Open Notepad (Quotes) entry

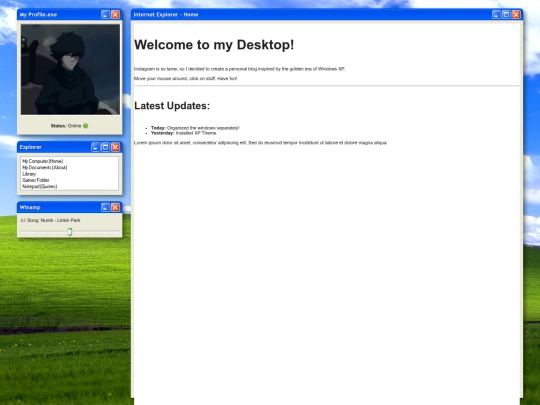pos(40,186)
